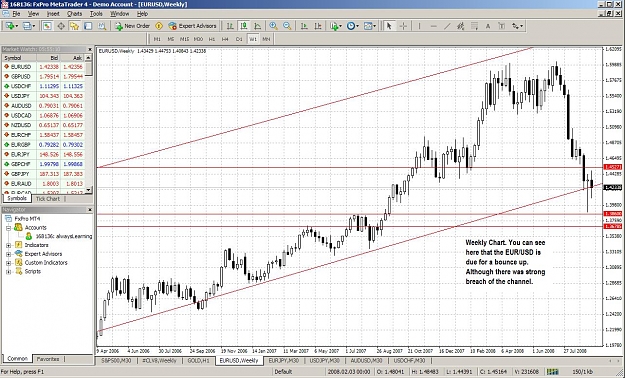Expand the Expert Advisors tree node

pos(8,254)
